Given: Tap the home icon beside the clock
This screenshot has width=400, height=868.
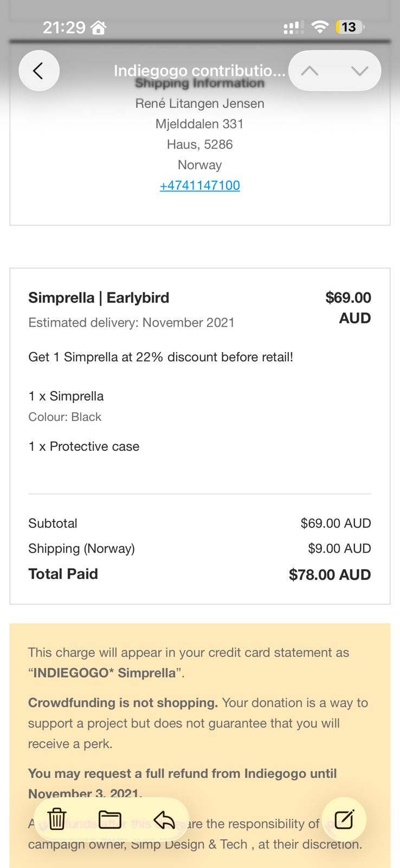Looking at the screenshot, I should (x=99, y=27).
